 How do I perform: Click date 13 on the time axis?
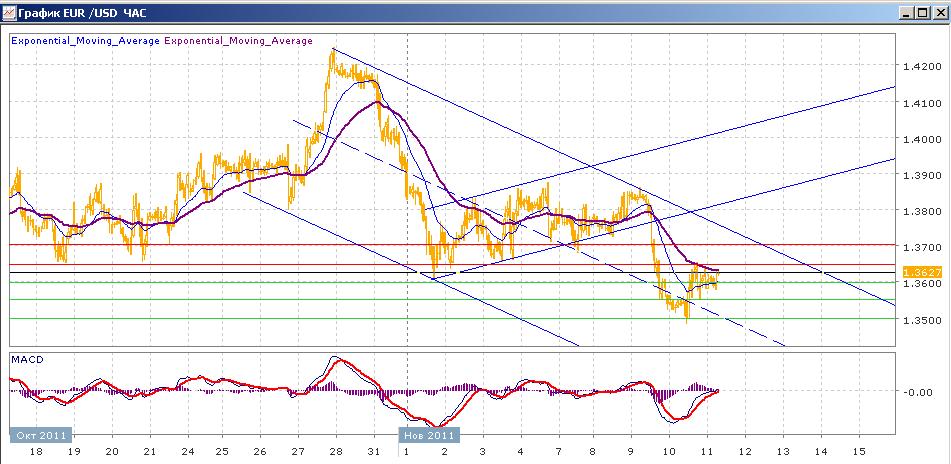pyautogui.click(x=783, y=452)
